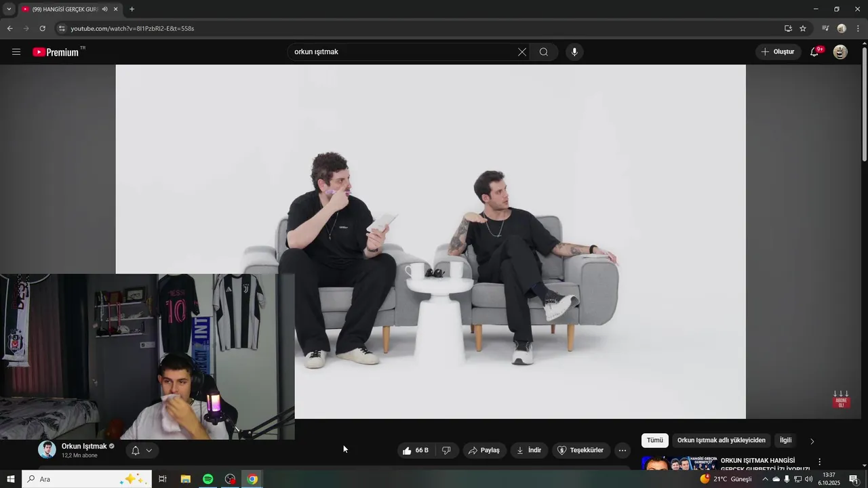This screenshot has width=868, height=488.
Task: Open YouTube notifications bell
Action: point(814,52)
